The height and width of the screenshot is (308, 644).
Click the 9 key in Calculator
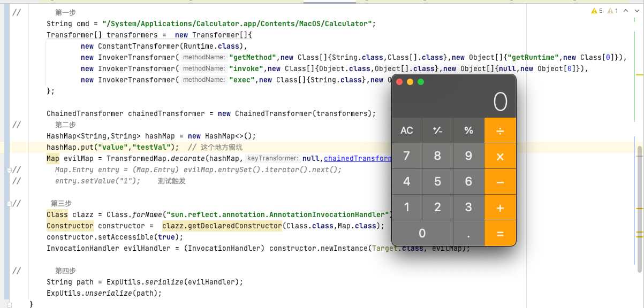[x=468, y=156]
